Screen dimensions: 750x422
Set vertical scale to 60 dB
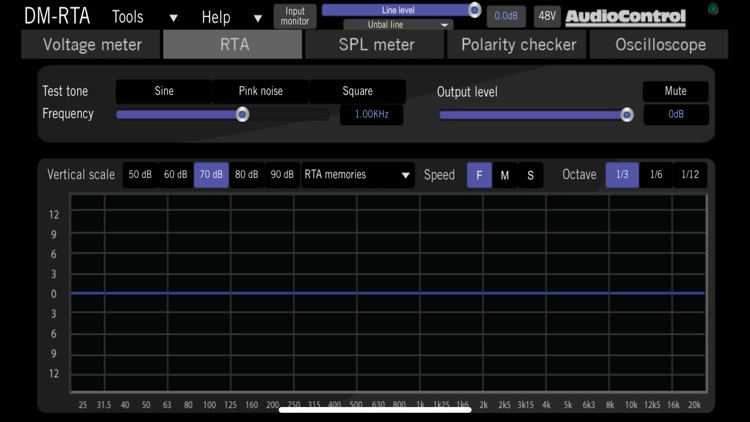[176, 175]
